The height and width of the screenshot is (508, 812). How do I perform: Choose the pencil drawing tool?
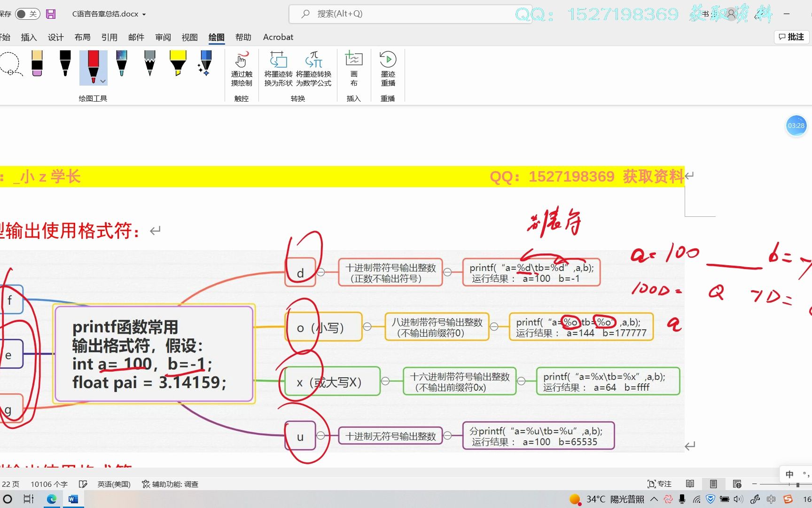coord(149,65)
